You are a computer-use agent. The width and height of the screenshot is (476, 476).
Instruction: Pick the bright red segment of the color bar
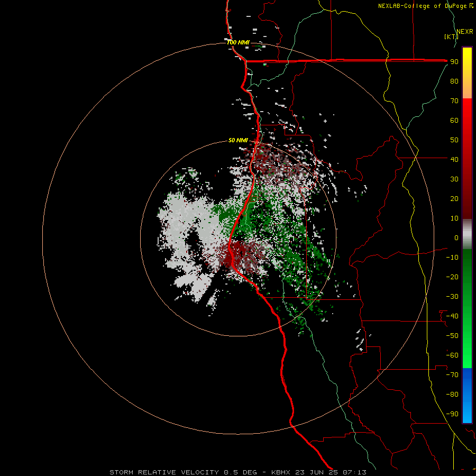click(x=467, y=159)
